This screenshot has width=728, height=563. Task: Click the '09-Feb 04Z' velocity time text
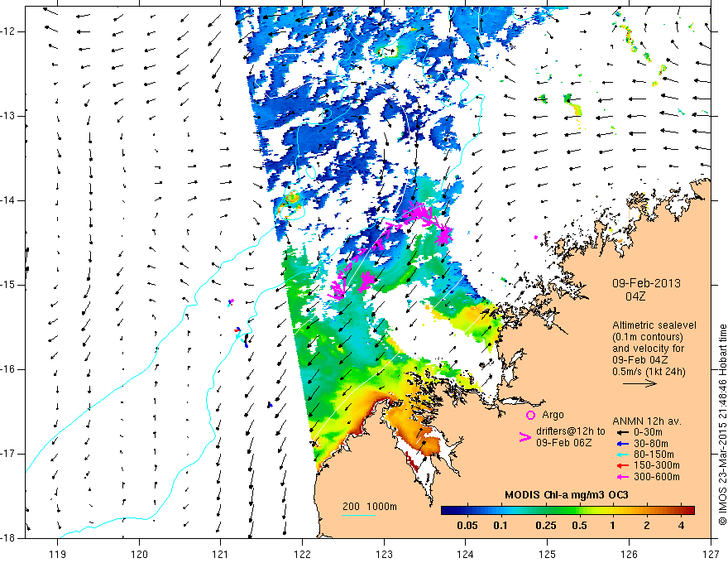(x=639, y=360)
